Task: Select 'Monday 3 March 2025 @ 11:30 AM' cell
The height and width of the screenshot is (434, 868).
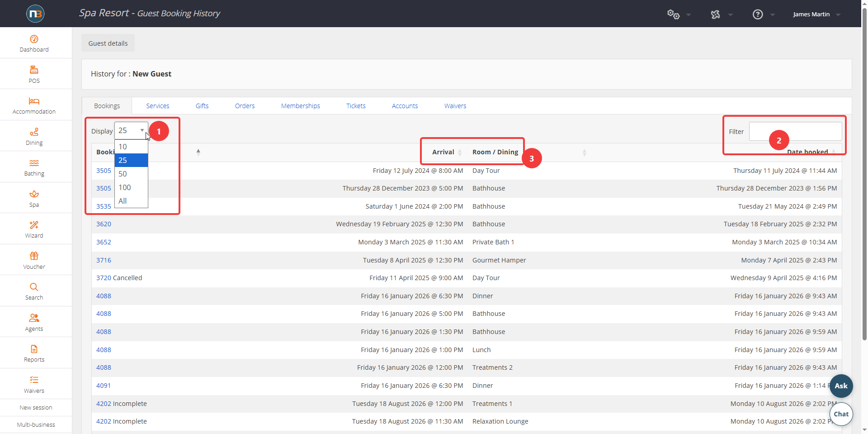Action: (x=410, y=242)
